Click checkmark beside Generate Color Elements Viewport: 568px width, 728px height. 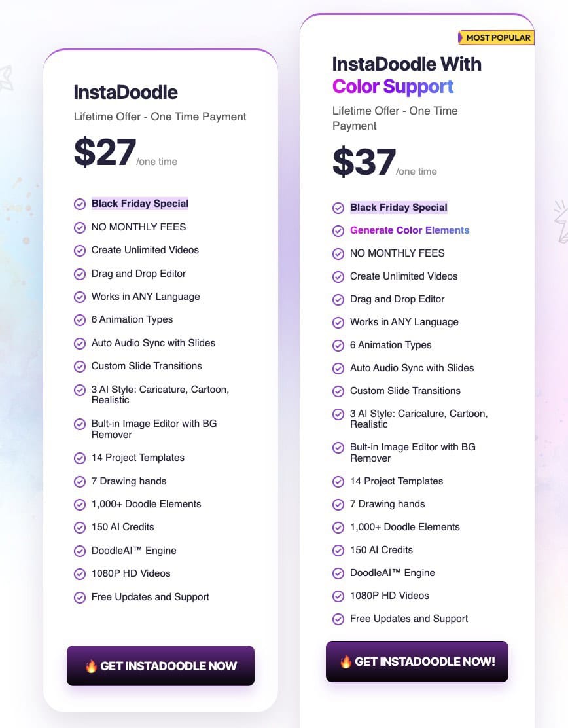coord(338,230)
